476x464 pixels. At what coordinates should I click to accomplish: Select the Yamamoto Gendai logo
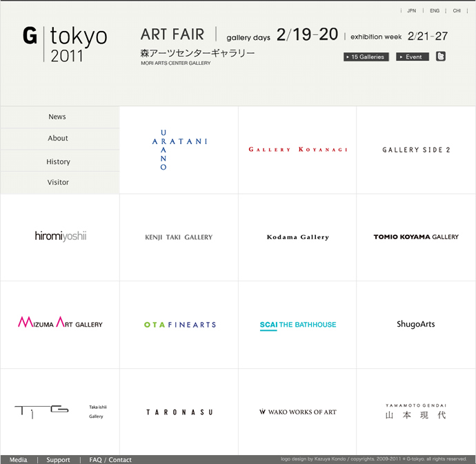click(x=415, y=412)
